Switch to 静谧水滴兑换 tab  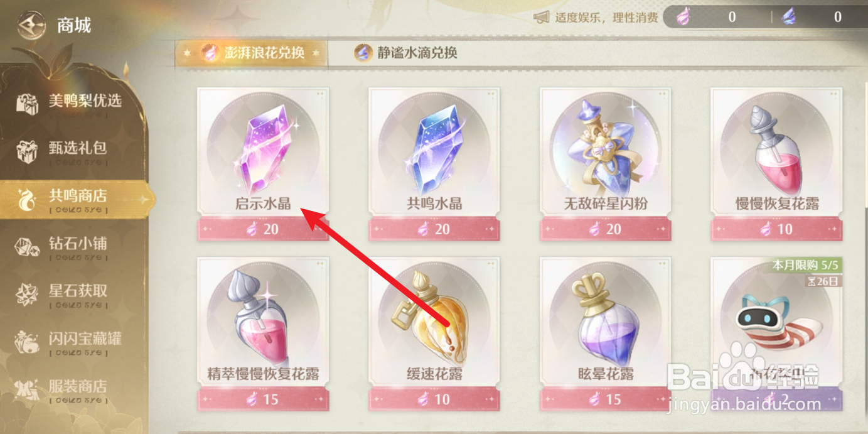tap(405, 53)
